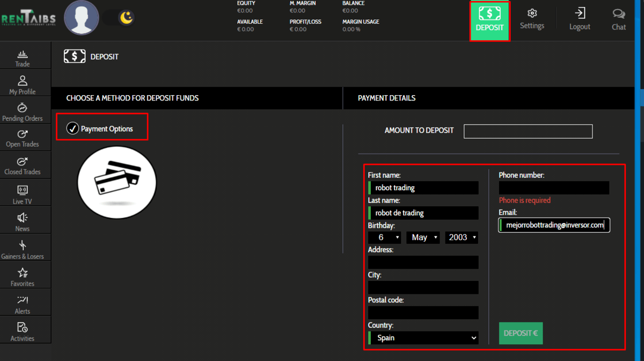
Task: Open the birthday day dropdown
Action: click(384, 237)
